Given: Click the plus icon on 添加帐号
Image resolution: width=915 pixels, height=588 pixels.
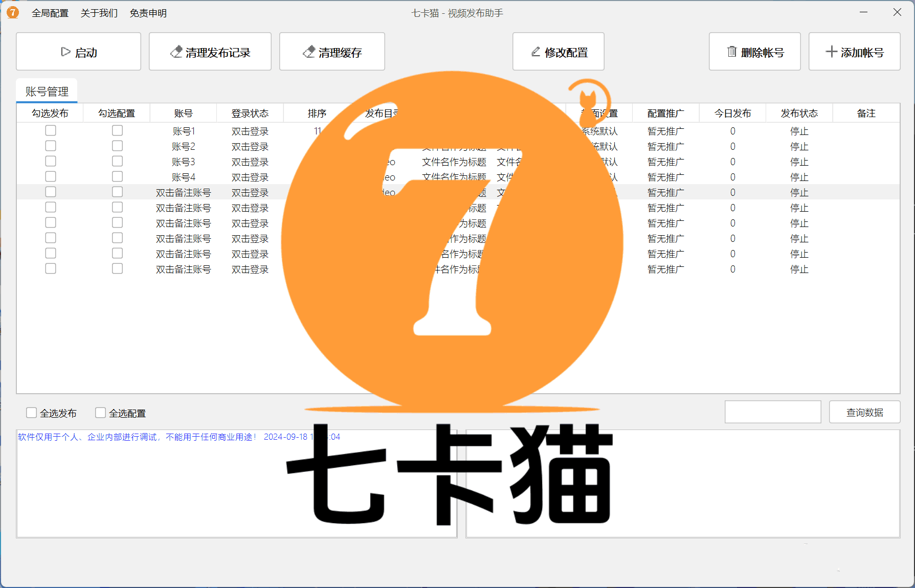Looking at the screenshot, I should [832, 52].
